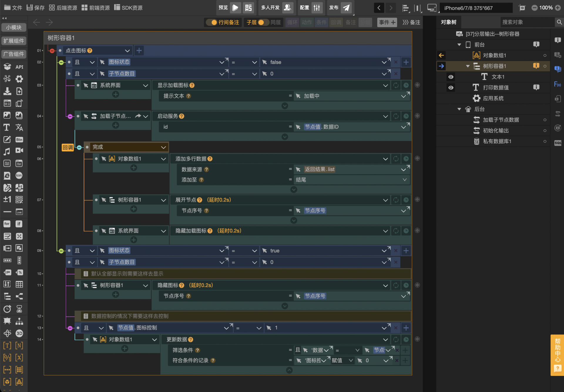Toggle visibility eye for 文本1
This screenshot has width=564, height=392.
(x=451, y=77)
